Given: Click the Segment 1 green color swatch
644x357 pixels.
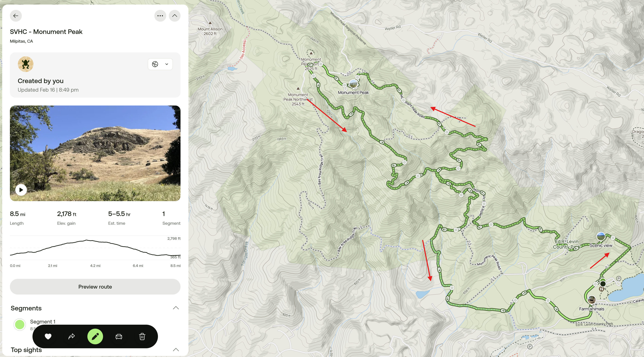Looking at the screenshot, I should pyautogui.click(x=20, y=324).
